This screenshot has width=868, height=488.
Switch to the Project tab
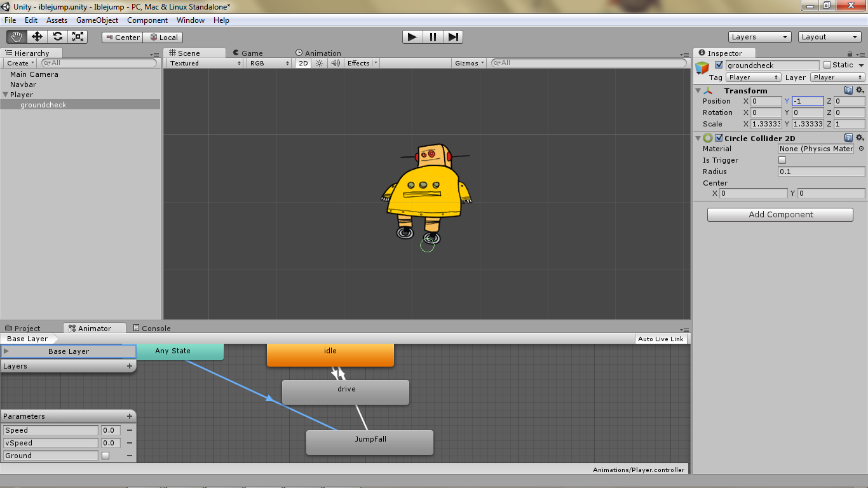tap(23, 328)
